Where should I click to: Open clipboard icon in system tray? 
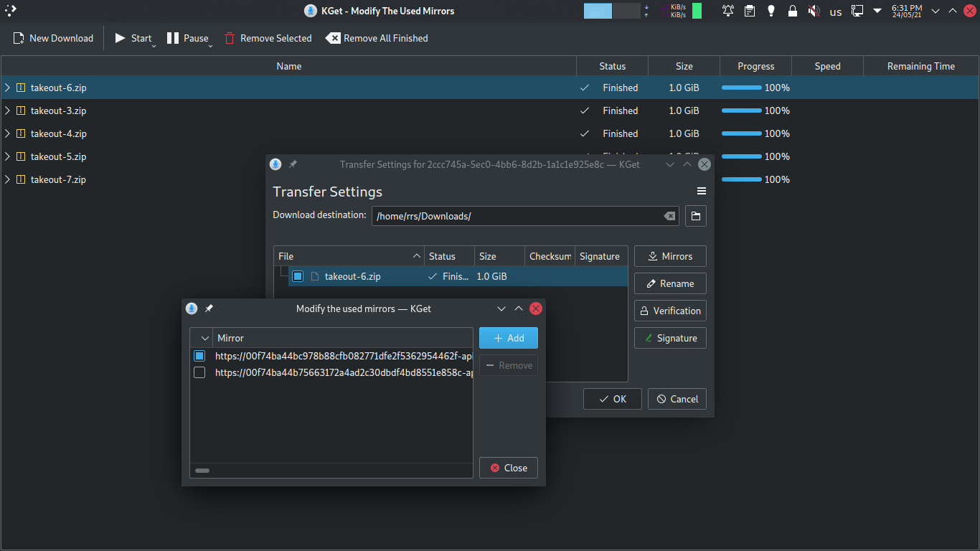point(750,11)
